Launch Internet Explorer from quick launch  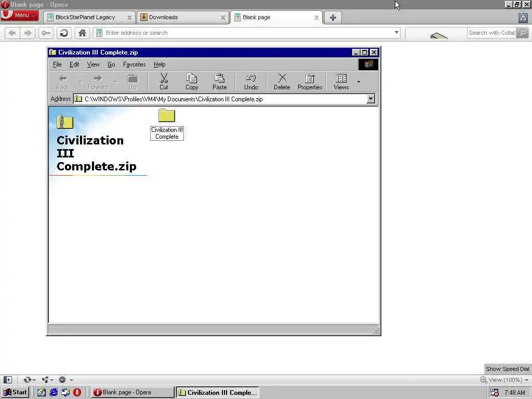(x=54, y=392)
